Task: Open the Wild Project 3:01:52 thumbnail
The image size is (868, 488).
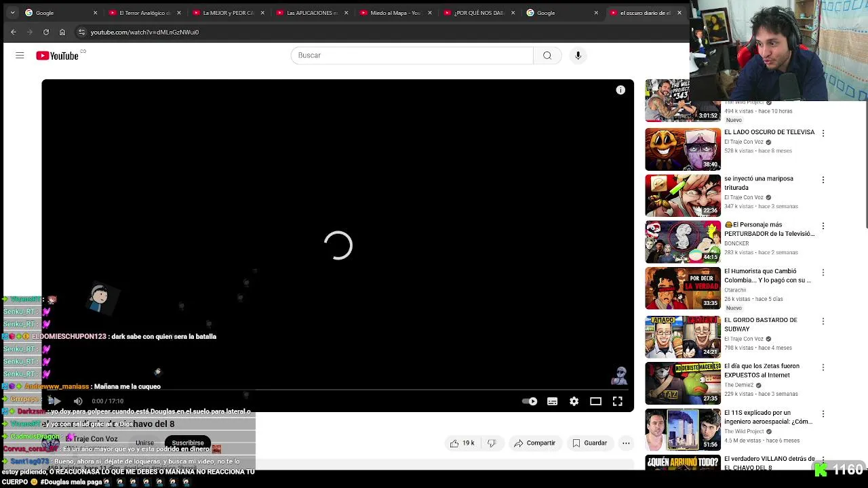Action: pyautogui.click(x=683, y=100)
